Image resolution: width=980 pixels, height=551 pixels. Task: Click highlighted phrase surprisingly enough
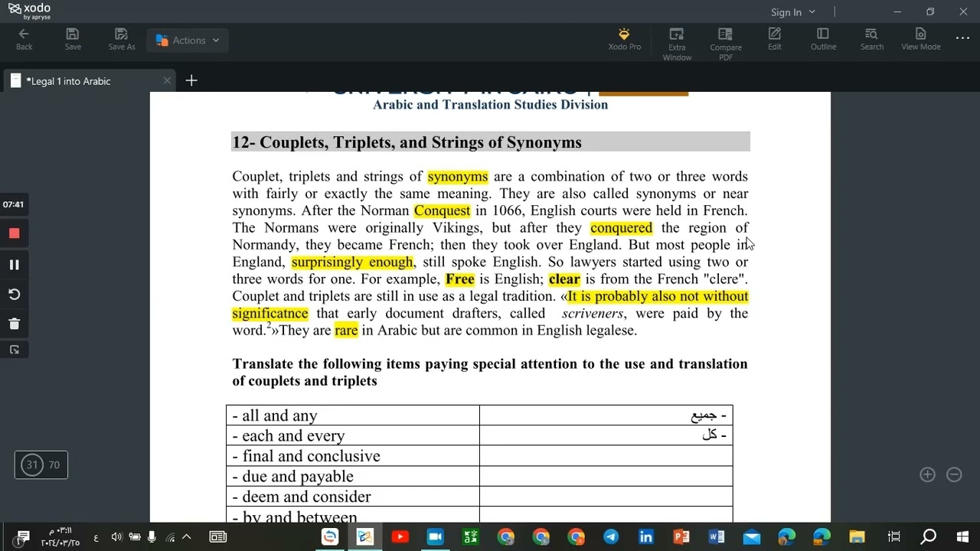click(x=352, y=262)
